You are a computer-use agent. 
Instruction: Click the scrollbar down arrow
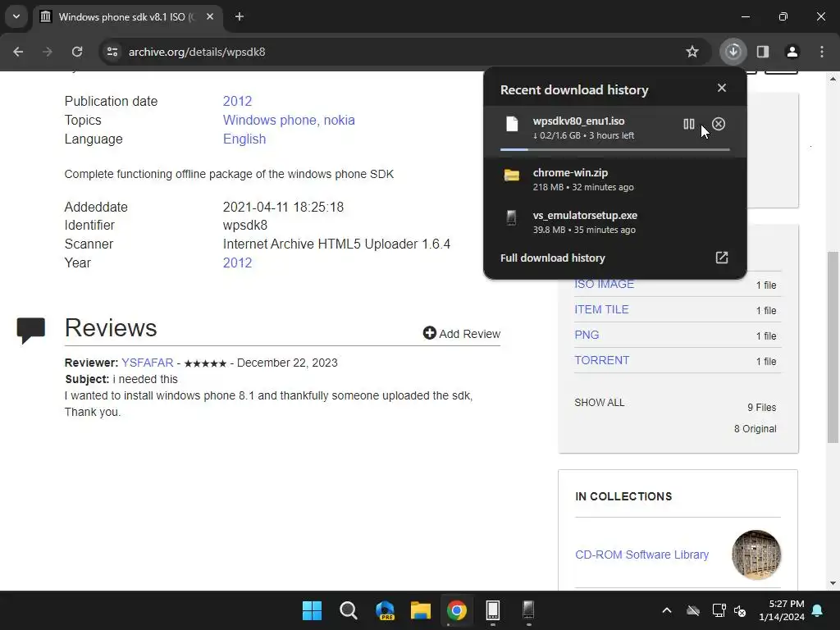pyautogui.click(x=833, y=583)
